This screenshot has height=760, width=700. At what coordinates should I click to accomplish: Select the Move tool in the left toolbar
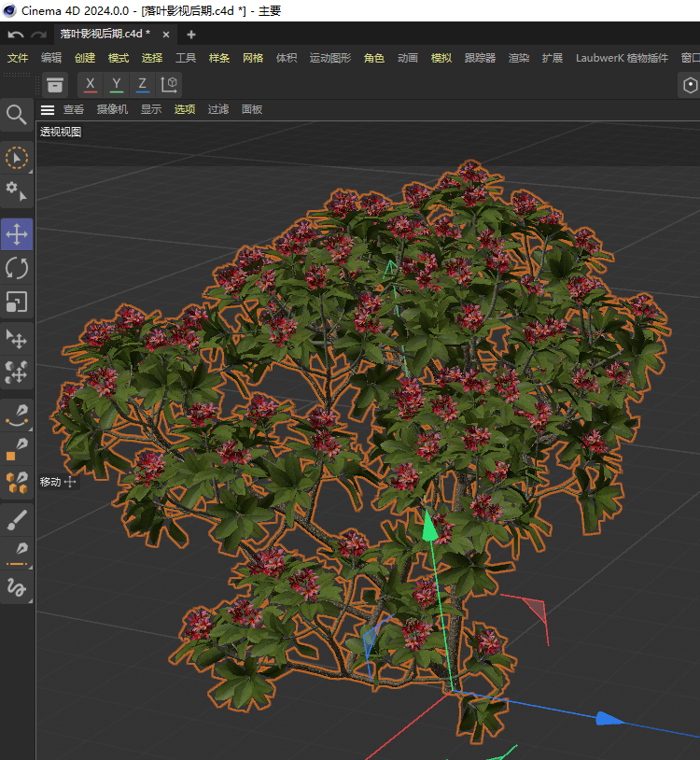click(x=17, y=234)
